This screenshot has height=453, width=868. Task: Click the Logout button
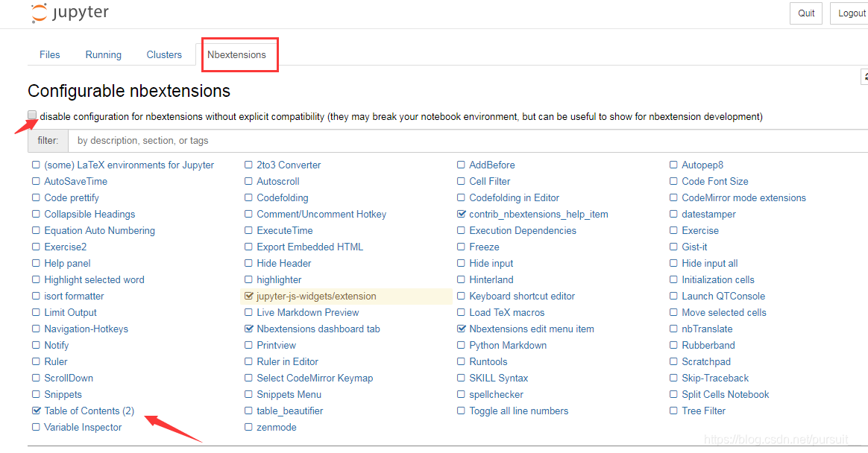(850, 13)
